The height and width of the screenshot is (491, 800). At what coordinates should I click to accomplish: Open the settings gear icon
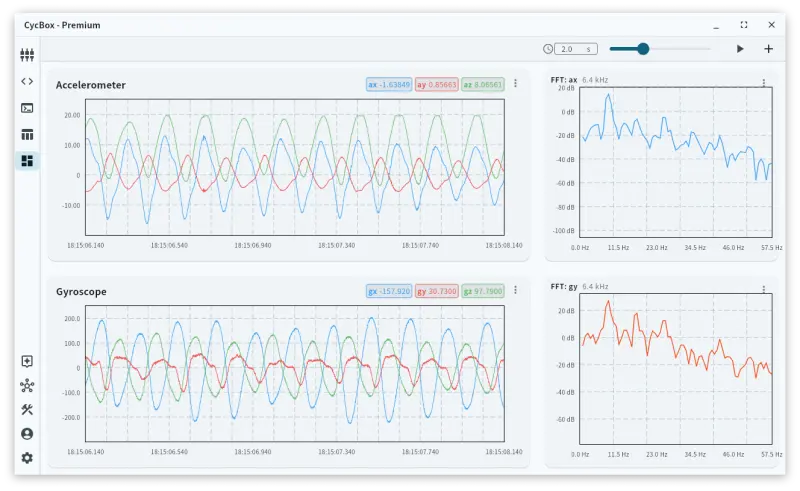point(27,458)
